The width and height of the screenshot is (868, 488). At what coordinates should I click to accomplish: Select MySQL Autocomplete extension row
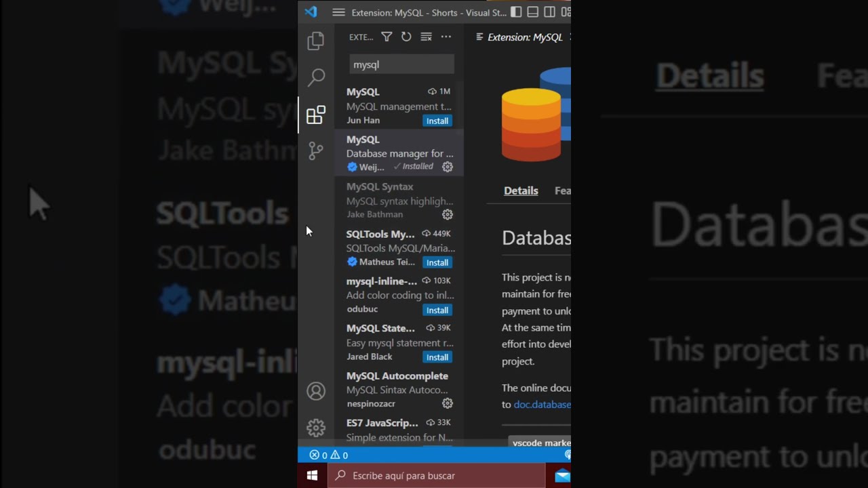click(x=399, y=390)
